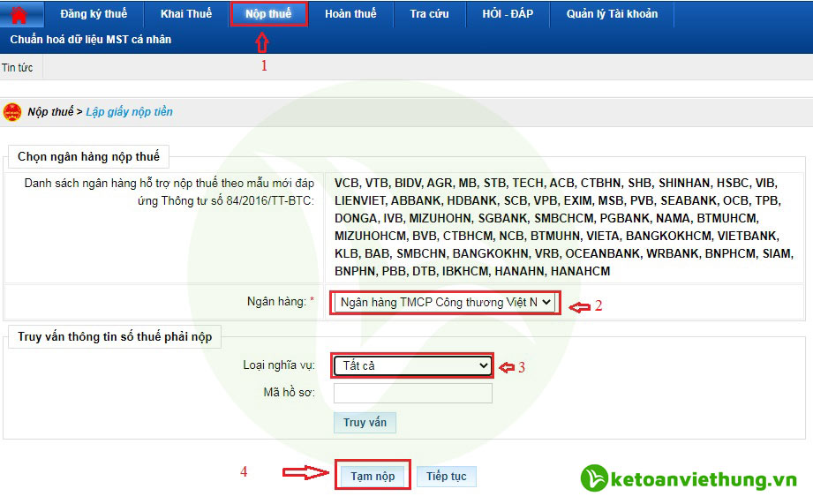This screenshot has width=813, height=504.
Task: Click Truy vấn thông tin số thuế phải nộp heading
Action: point(115,336)
